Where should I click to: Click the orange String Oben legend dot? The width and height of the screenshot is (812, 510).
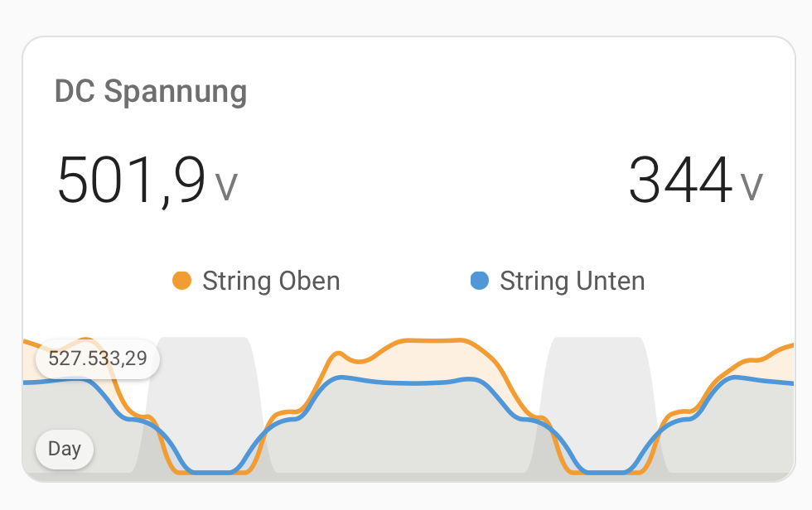pyautogui.click(x=181, y=281)
